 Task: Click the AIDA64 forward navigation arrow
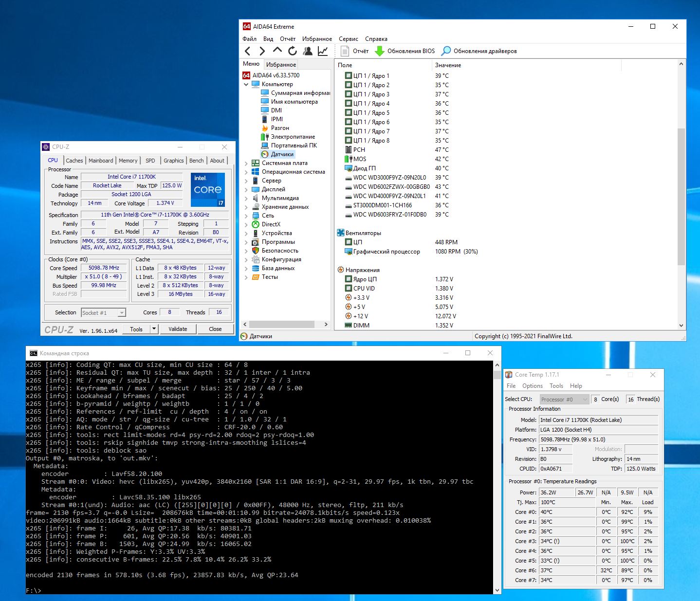point(262,51)
